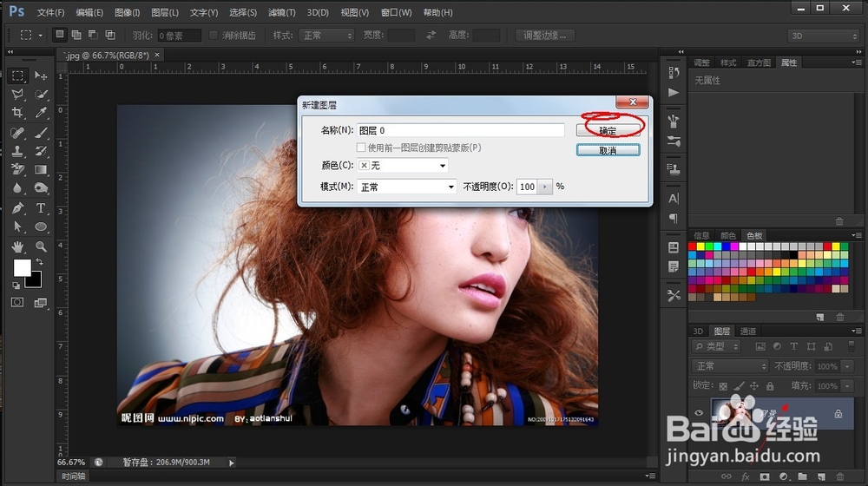The width and height of the screenshot is (868, 486).
Task: Toggle Quick Mask mode icon
Action: [x=17, y=302]
